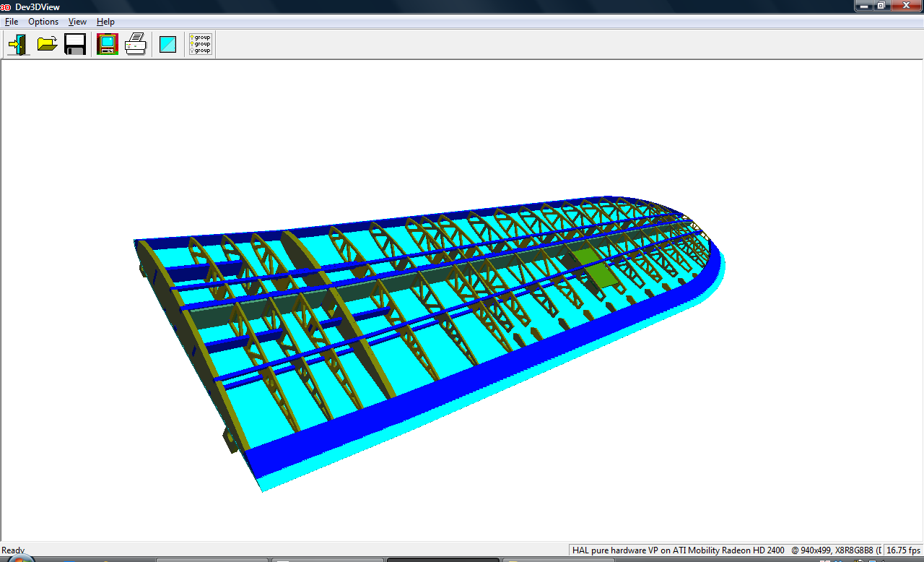Image resolution: width=924 pixels, height=562 pixels.
Task: Restore down the Dev3DView window
Action: 881,6
